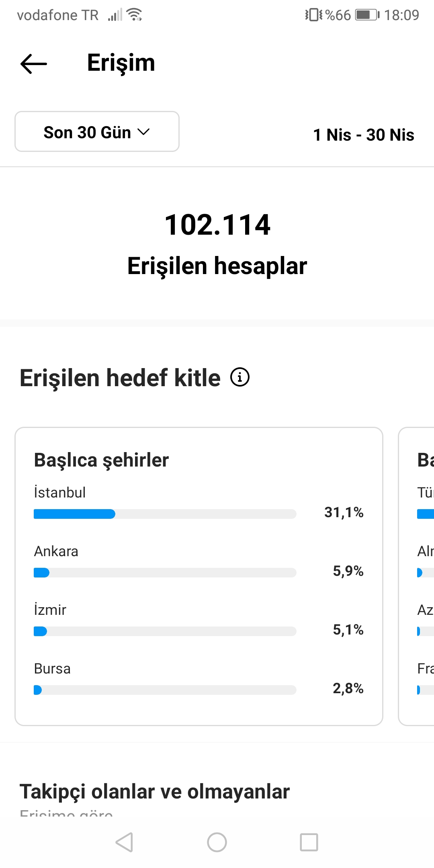The image size is (434, 868).
Task: Tap the vibrate mode status icon
Action: pos(313,15)
